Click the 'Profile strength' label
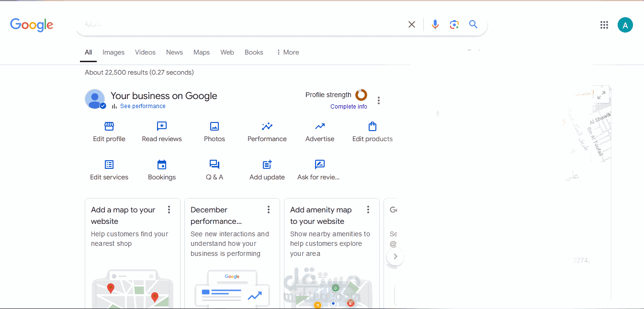The height and width of the screenshot is (309, 644). point(328,95)
